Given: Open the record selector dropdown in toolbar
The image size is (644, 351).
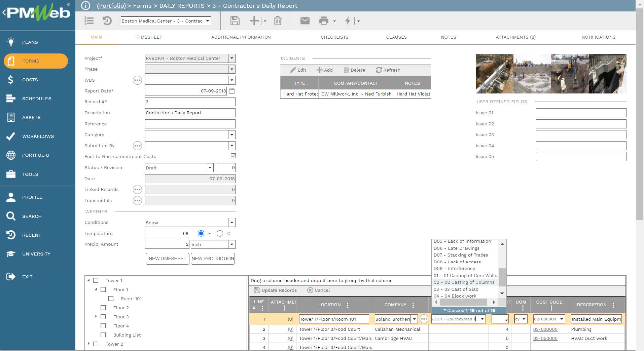Looking at the screenshot, I should [208, 21].
